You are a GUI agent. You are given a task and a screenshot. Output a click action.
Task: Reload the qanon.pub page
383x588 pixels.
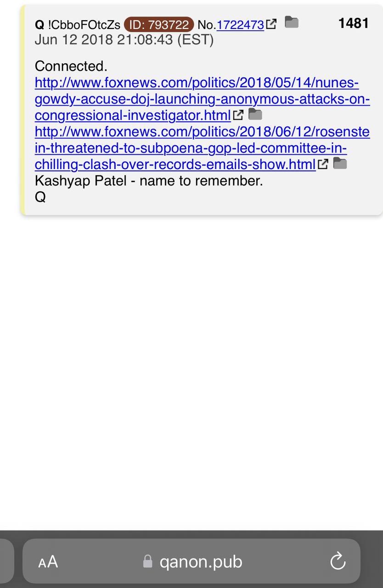click(x=338, y=561)
